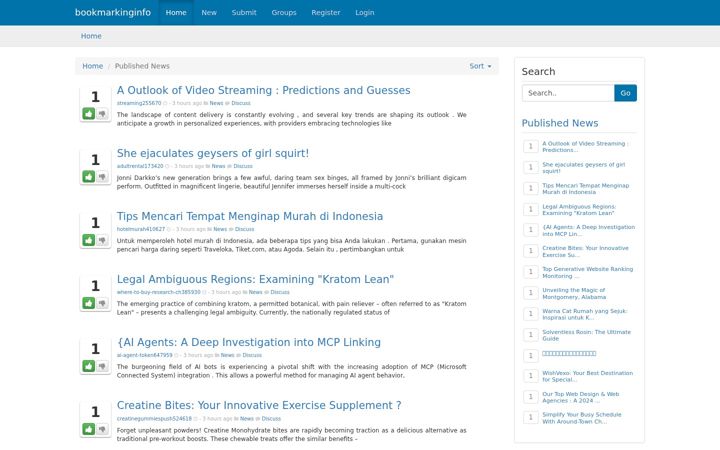Image resolution: width=720 pixels, height=450 pixels.
Task: Downvote the AI Agents MCP Linking post
Action: (x=102, y=366)
